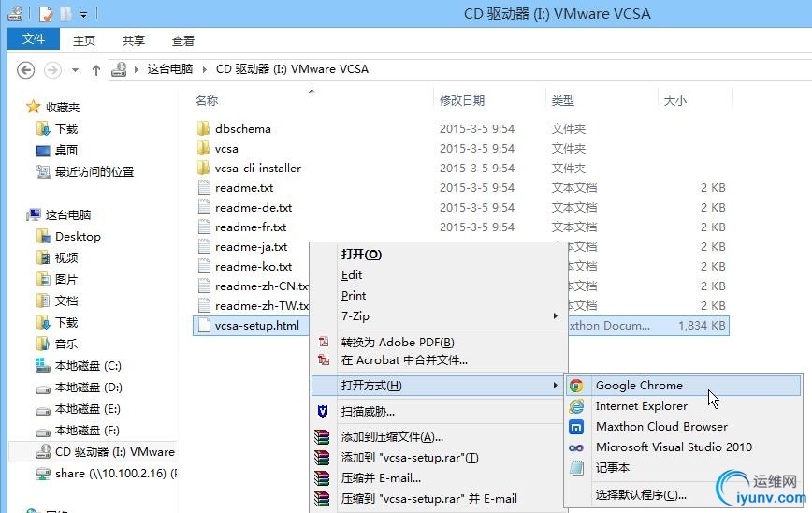Screen dimensions: 812x513
Task: Select the 记事本 notepad icon
Action: (x=576, y=468)
